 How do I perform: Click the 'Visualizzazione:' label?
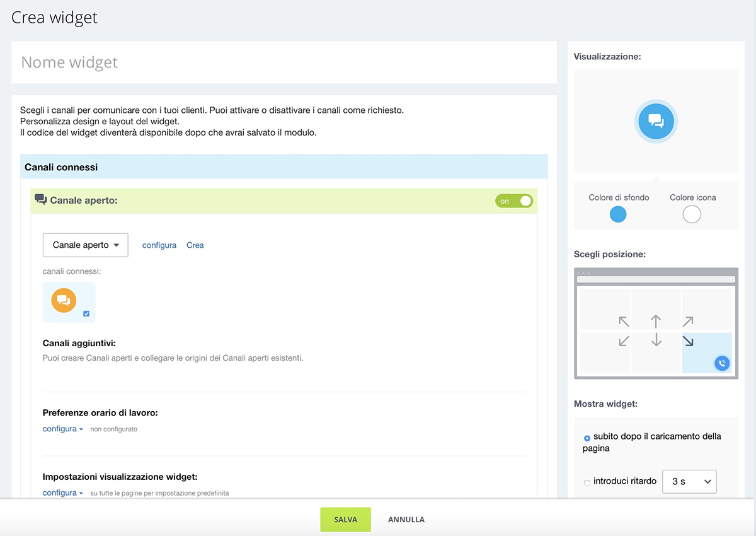point(607,57)
